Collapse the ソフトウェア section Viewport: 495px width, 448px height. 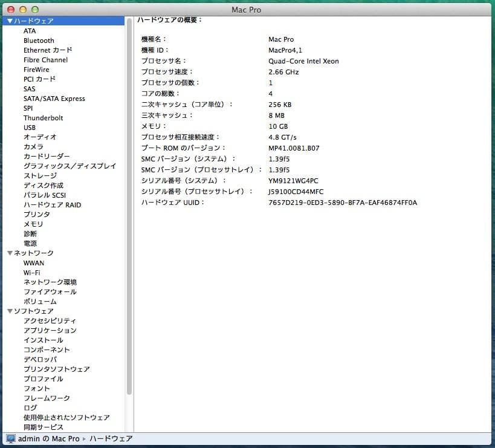click(10, 311)
